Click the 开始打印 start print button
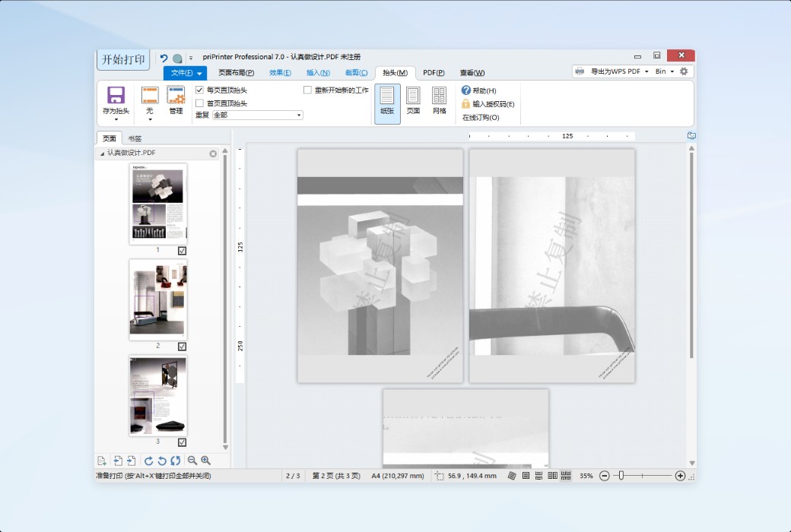Screen dimensions: 791x532 (123, 59)
